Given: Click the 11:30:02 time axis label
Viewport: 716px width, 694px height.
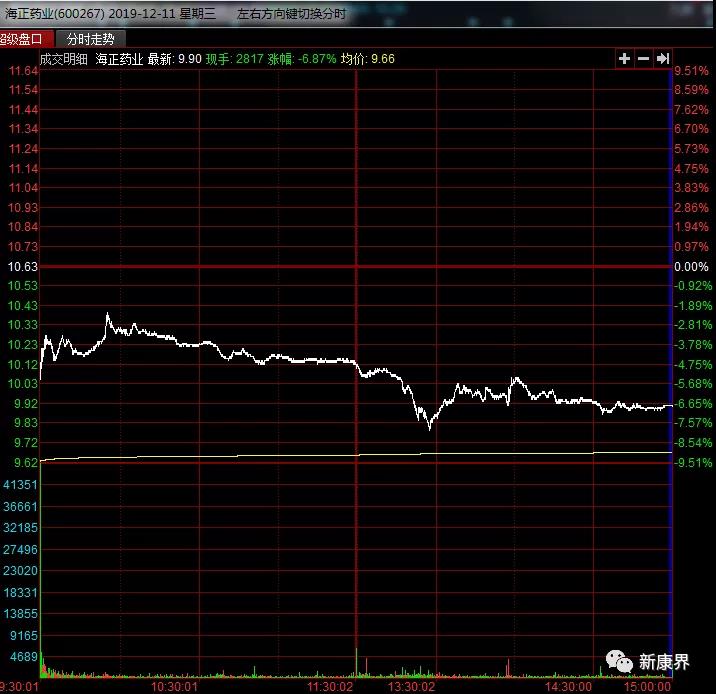Looking at the screenshot, I should point(330,686).
